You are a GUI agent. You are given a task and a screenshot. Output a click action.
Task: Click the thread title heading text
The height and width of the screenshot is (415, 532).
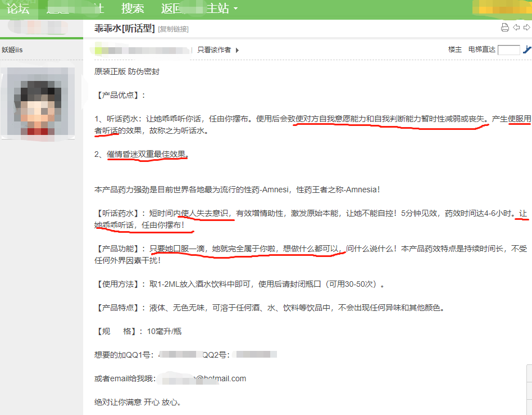tap(124, 28)
